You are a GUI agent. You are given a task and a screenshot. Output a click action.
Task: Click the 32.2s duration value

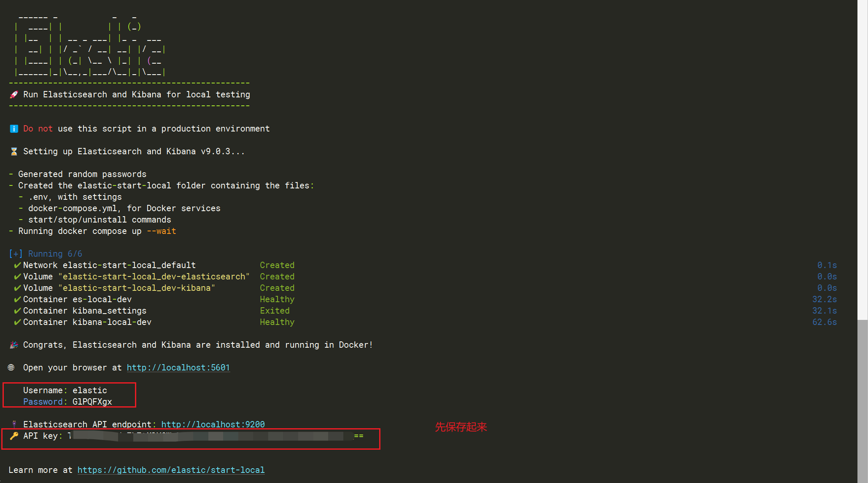825,299
